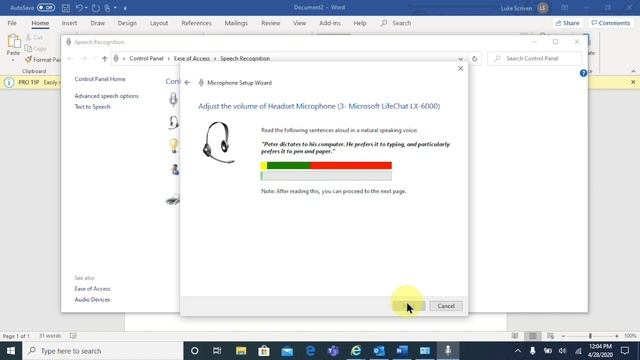The image size is (640, 360).
Task: Click the blue Help icon in Control Panel
Action: pyautogui.click(x=583, y=73)
